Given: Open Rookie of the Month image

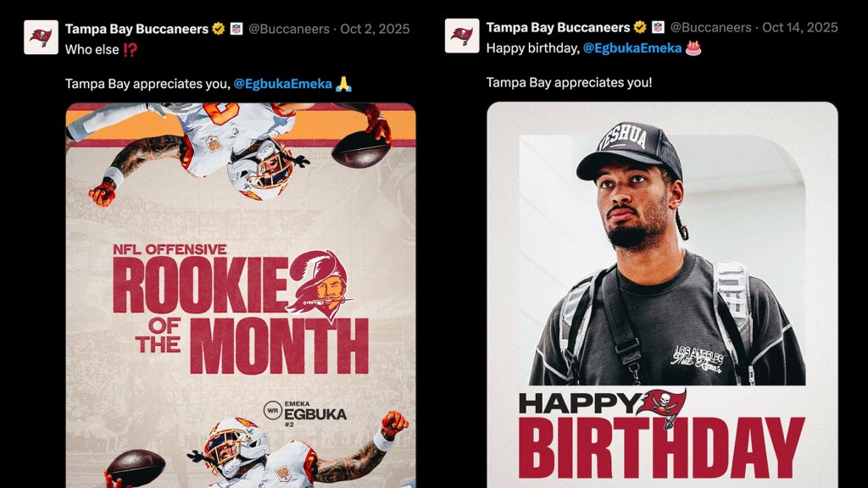Looking at the screenshot, I should 241,296.
